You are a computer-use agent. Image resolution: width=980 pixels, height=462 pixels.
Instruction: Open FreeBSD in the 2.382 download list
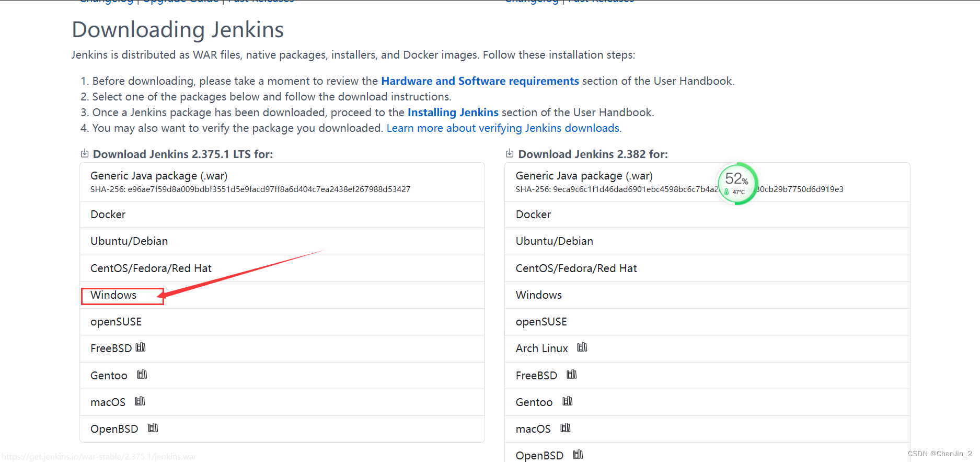707,376
